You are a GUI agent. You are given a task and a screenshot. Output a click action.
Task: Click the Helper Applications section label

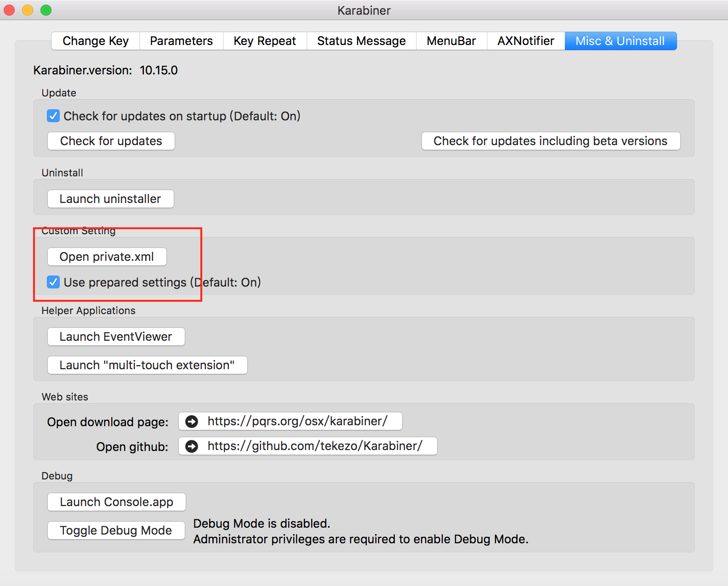tap(88, 310)
